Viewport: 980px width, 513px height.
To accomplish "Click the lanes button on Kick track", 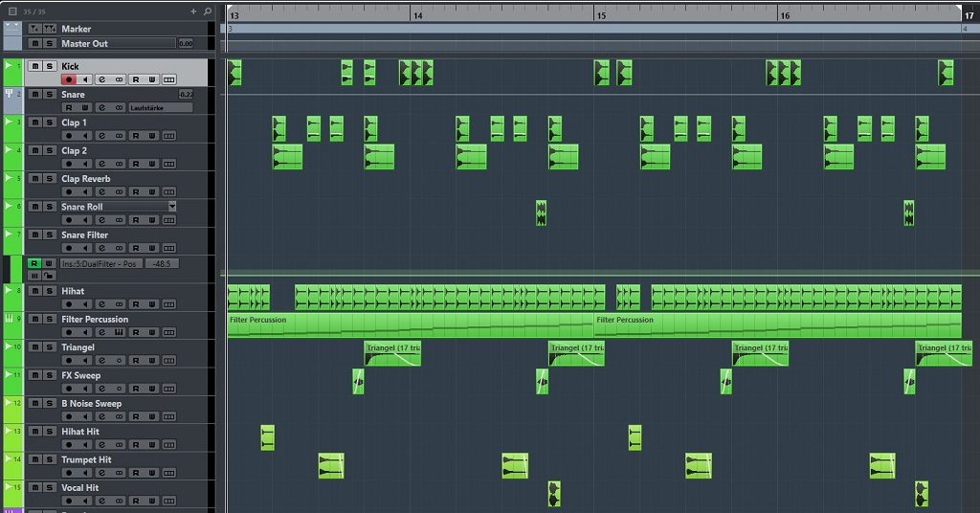I will pos(168,79).
